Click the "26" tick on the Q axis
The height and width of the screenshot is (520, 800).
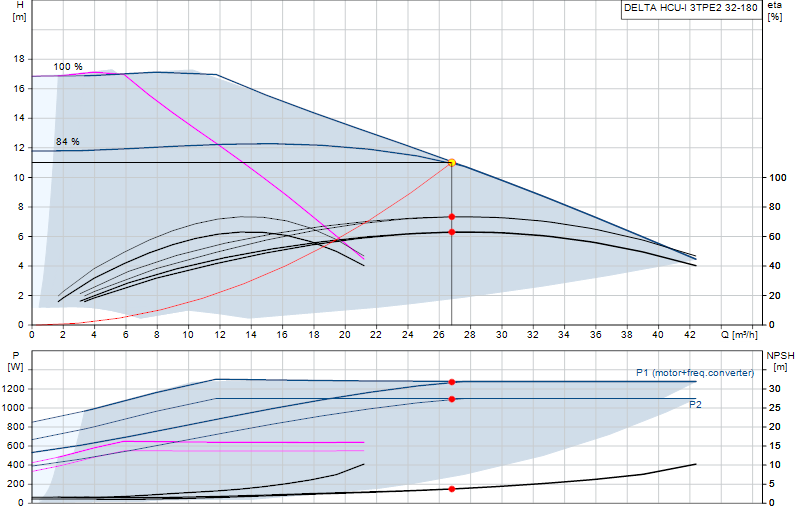click(x=438, y=335)
